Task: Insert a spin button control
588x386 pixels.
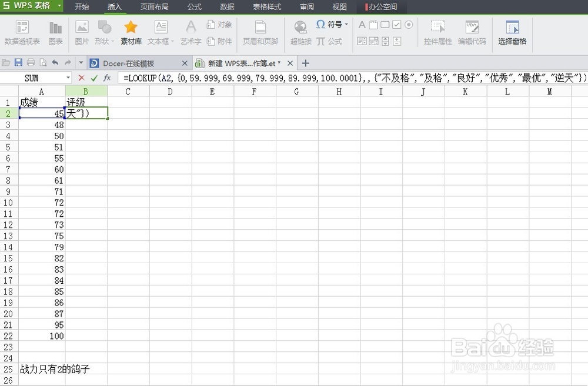Action: coord(386,41)
